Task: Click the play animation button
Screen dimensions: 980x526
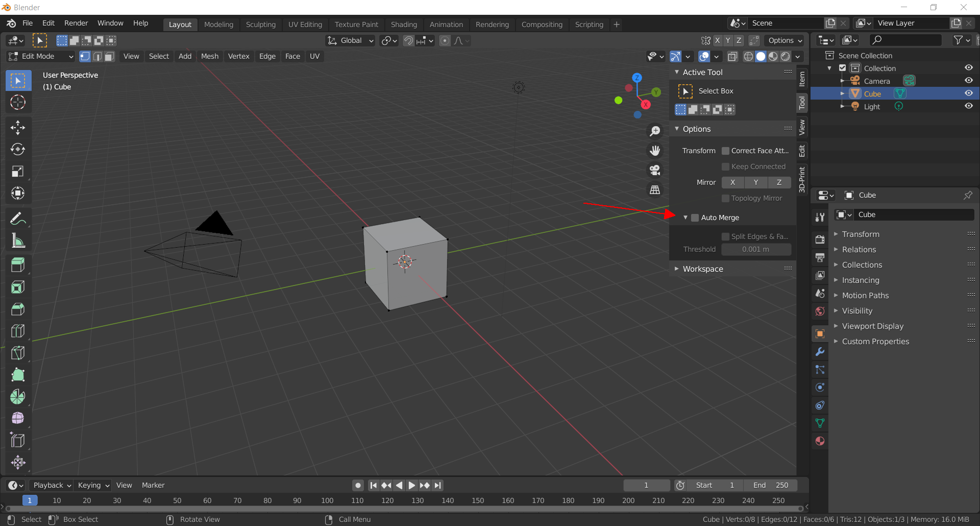Action: pos(411,485)
